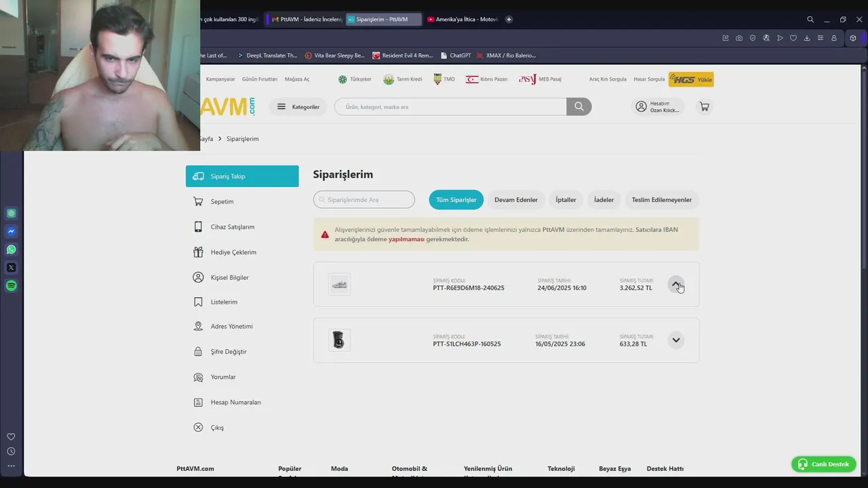Open the Kategoriler menu

298,106
